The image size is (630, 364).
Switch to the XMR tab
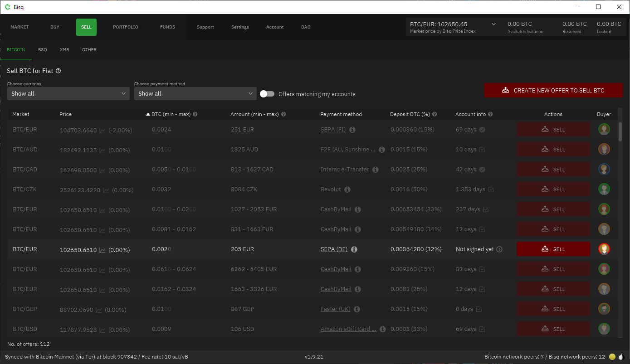[64, 50]
